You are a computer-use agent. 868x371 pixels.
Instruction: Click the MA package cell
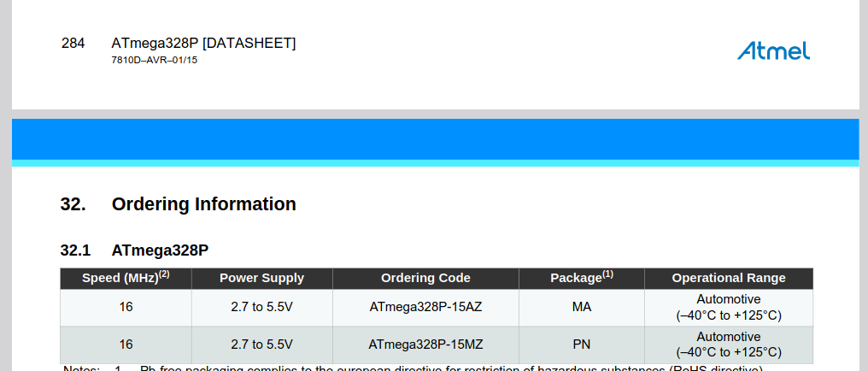(x=582, y=307)
